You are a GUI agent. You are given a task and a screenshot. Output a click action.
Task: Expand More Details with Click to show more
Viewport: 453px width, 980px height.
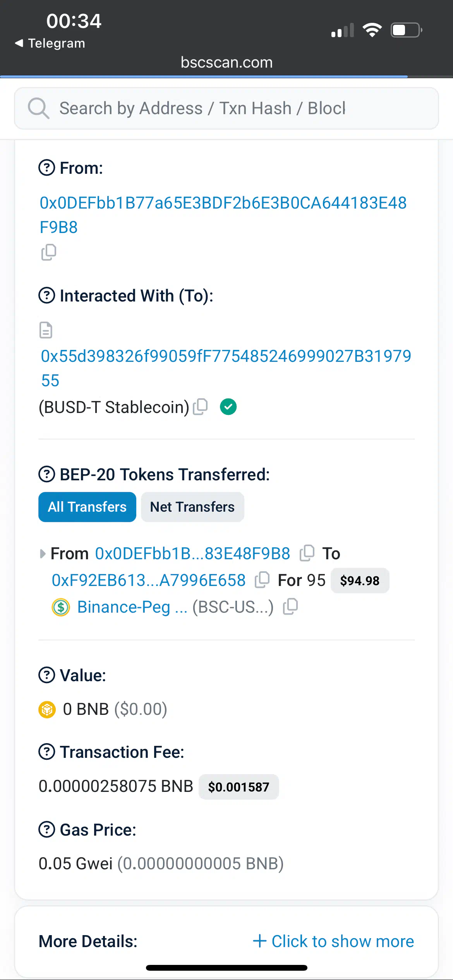pyautogui.click(x=333, y=941)
